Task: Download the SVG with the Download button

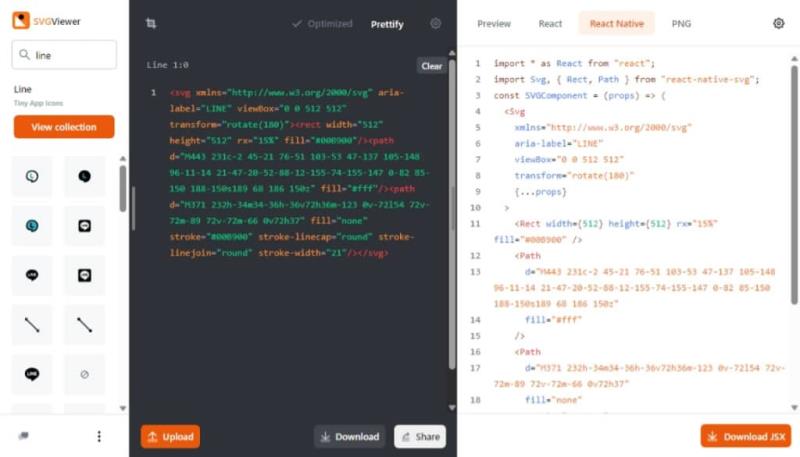Action: (x=349, y=437)
